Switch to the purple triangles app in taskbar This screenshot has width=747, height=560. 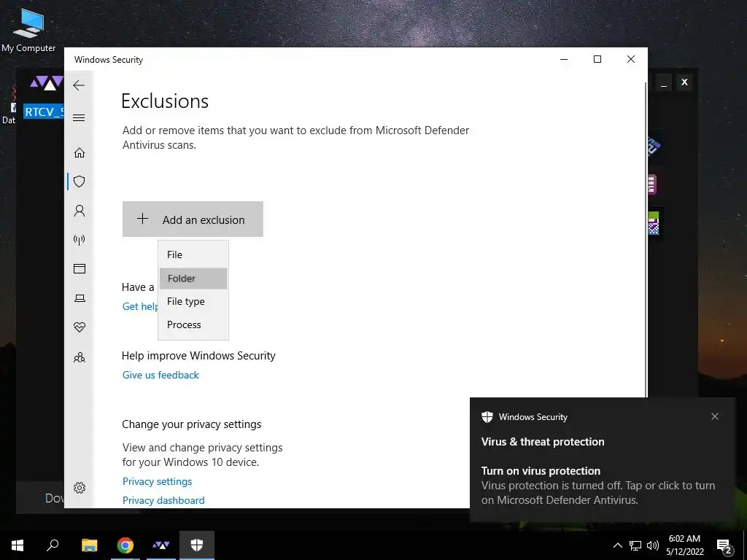161,545
